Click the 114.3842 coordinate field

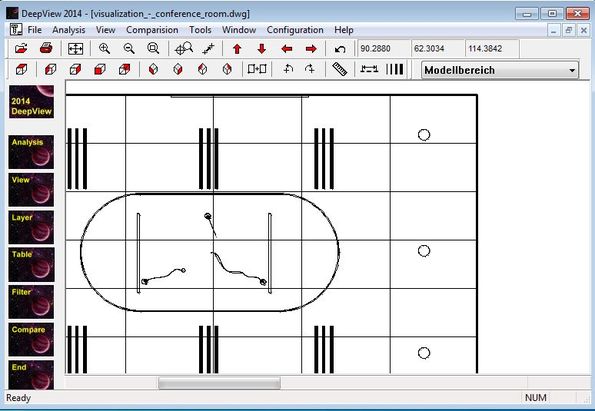492,49
